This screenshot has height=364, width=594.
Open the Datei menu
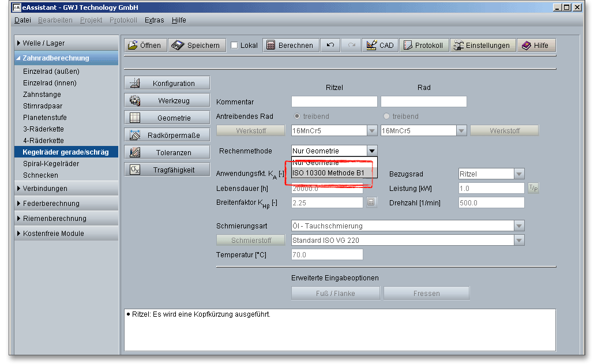click(x=22, y=20)
